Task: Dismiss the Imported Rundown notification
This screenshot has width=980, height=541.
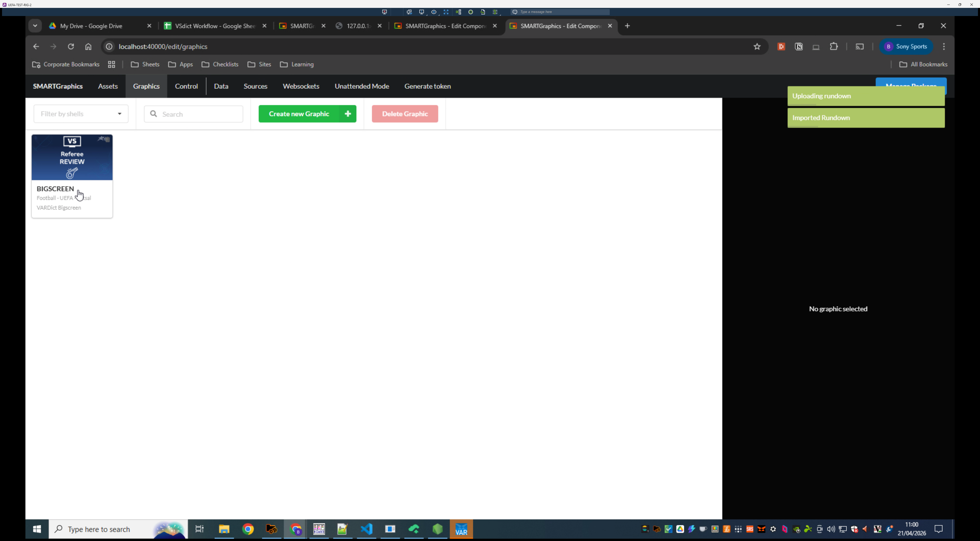Action: click(865, 118)
